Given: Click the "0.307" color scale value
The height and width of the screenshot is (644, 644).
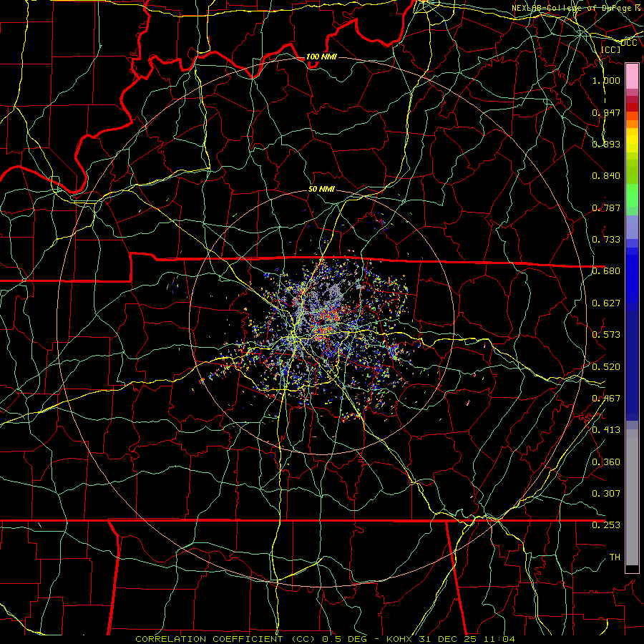Looking at the screenshot, I should pyautogui.click(x=606, y=493).
